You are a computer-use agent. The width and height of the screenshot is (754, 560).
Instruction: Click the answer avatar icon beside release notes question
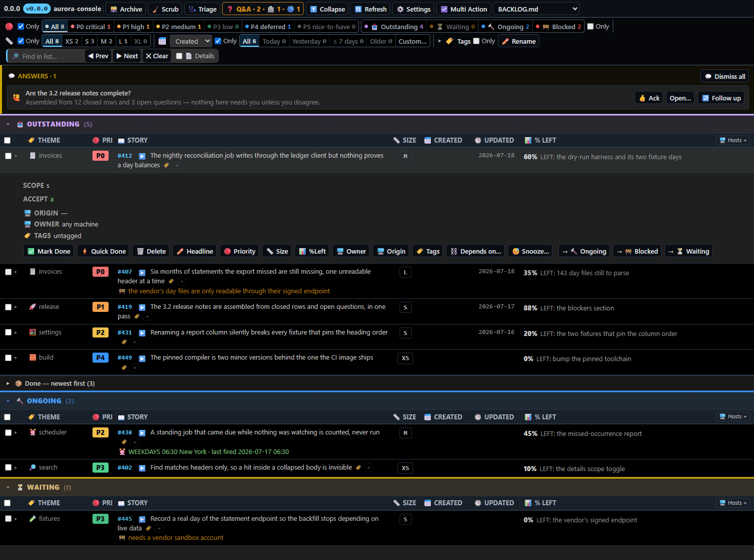[17, 97]
